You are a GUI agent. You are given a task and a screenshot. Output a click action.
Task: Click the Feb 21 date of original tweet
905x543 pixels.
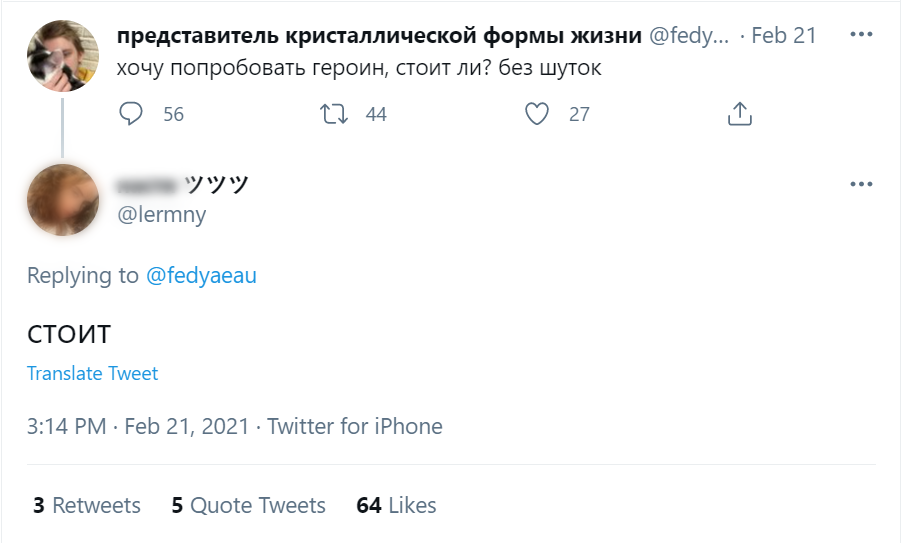click(x=784, y=35)
